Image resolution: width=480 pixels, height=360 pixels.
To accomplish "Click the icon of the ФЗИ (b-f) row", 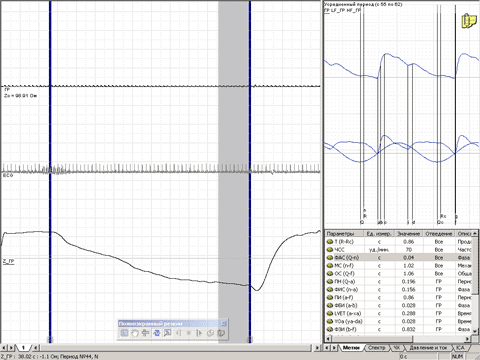I will 330,329.
